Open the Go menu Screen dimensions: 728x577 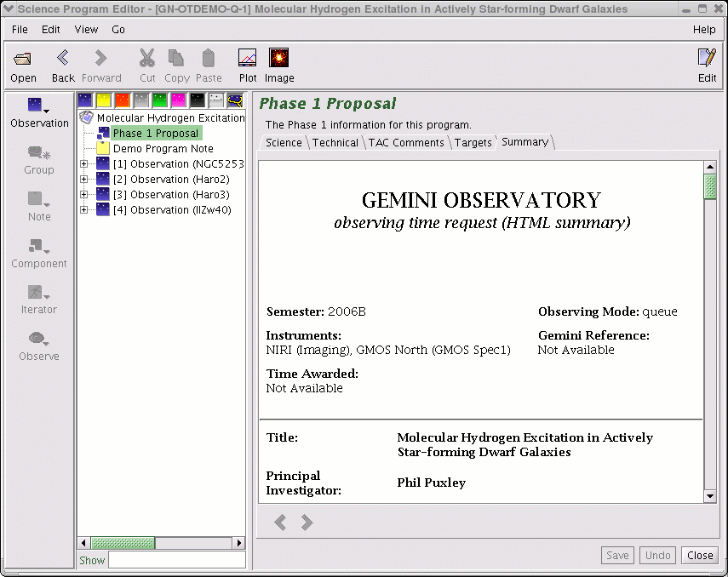(118, 30)
